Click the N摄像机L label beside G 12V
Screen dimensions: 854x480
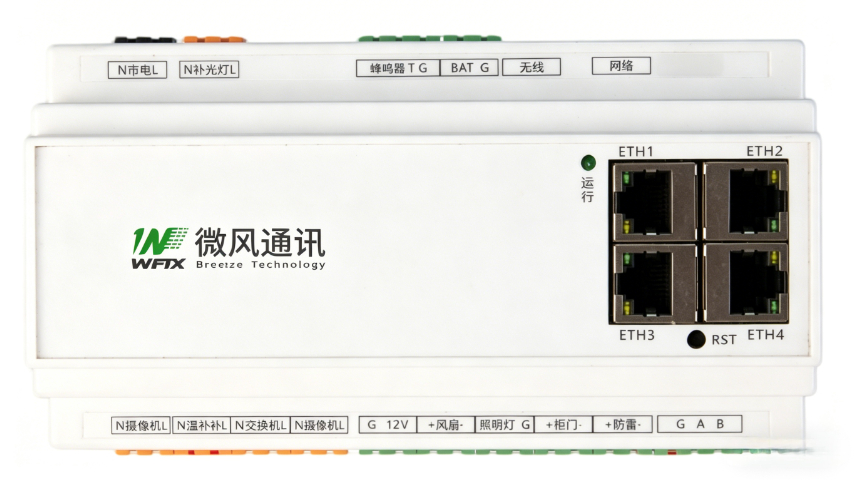click(319, 426)
